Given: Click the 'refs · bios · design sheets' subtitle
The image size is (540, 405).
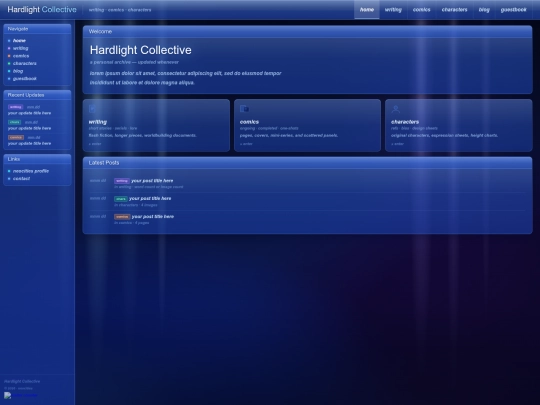Looking at the screenshot, I should 414,128.
